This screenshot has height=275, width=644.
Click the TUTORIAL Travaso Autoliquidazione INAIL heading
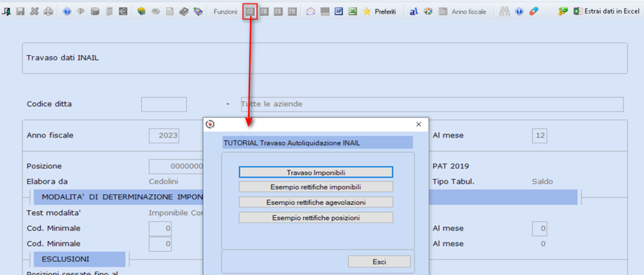318,142
